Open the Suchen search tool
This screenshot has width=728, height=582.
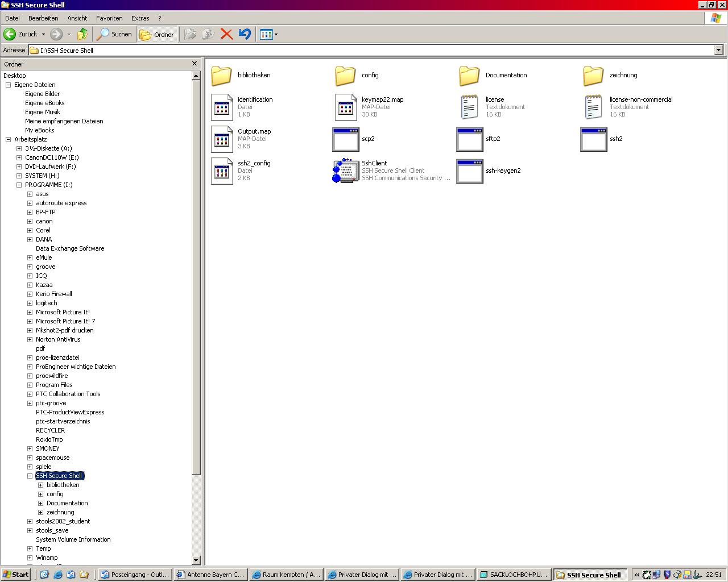pos(114,34)
